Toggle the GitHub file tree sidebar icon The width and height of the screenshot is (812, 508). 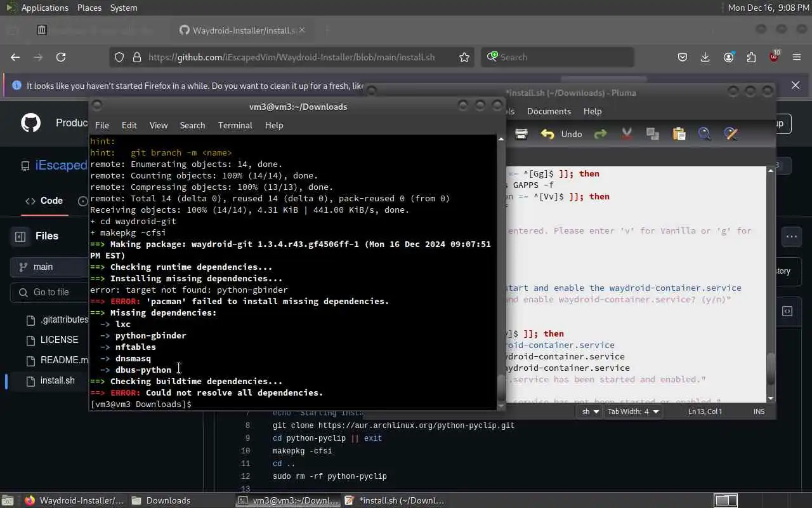pyautogui.click(x=20, y=236)
